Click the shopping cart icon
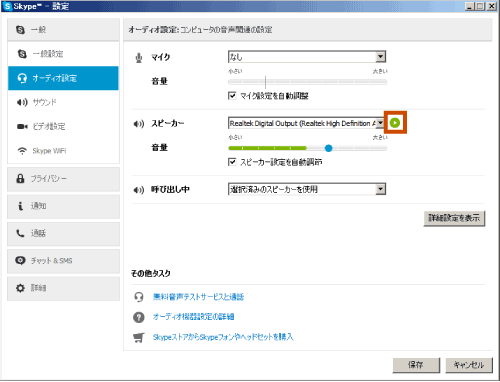This screenshot has width=500, height=382. [x=139, y=337]
